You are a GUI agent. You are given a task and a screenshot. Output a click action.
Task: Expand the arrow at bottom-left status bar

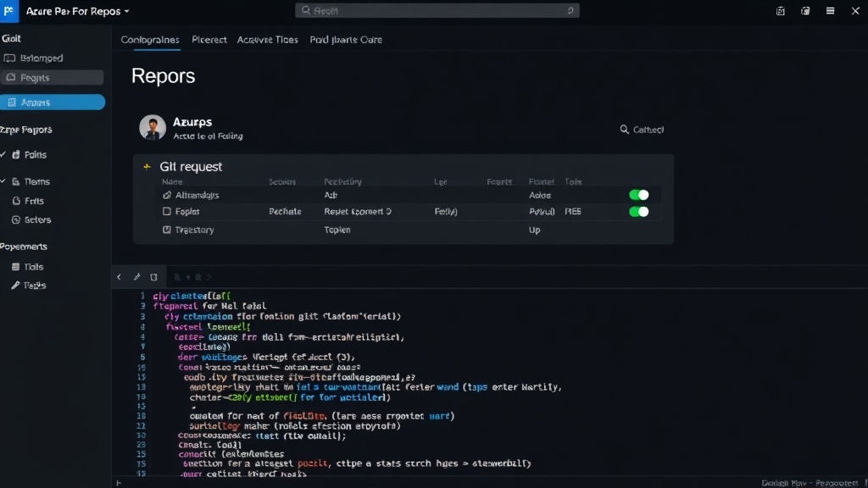(118, 483)
